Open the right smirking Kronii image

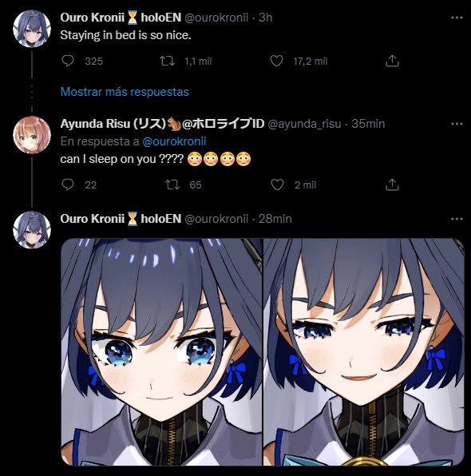pyautogui.click(x=363, y=352)
